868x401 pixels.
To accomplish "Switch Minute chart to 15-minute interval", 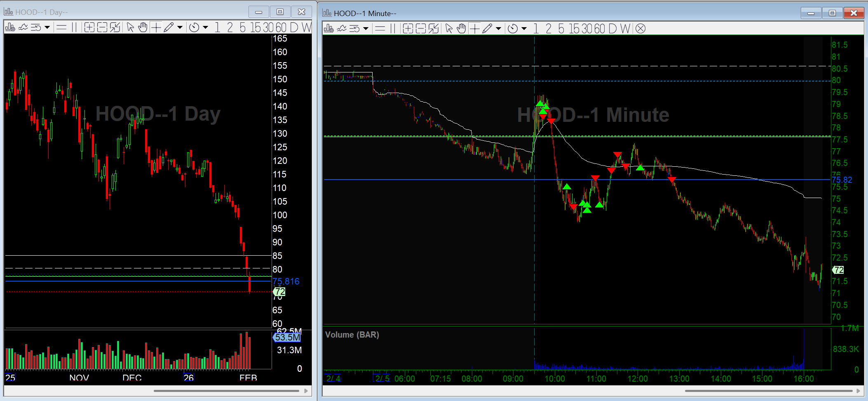I will 574,28.
